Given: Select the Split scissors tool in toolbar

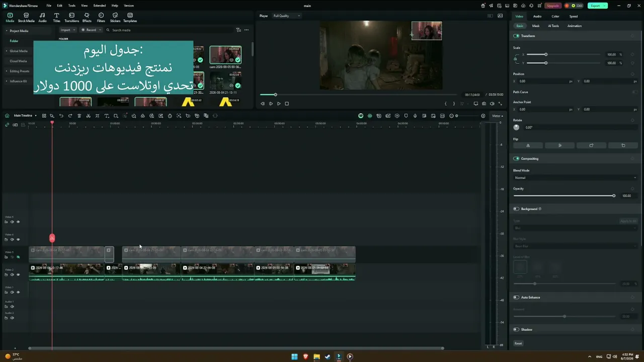Looking at the screenshot, I should pyautogui.click(x=88, y=116).
